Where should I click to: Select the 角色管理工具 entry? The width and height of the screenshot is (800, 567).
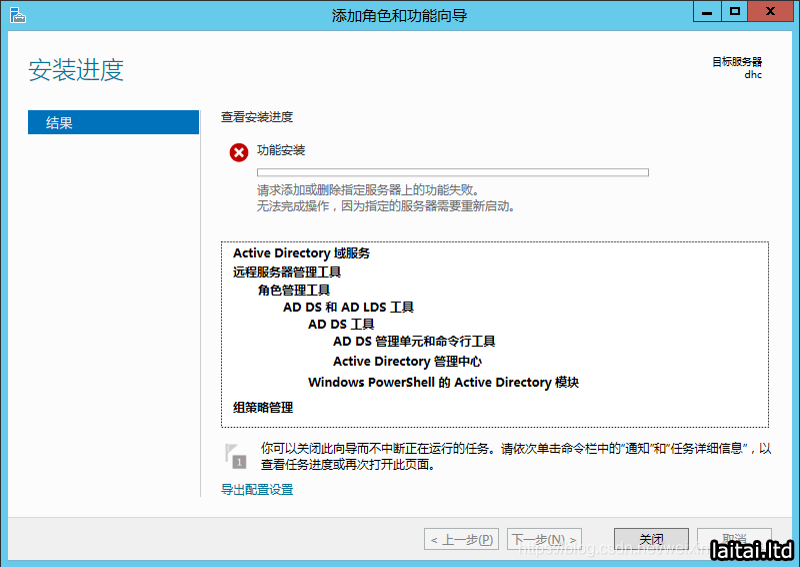294,290
